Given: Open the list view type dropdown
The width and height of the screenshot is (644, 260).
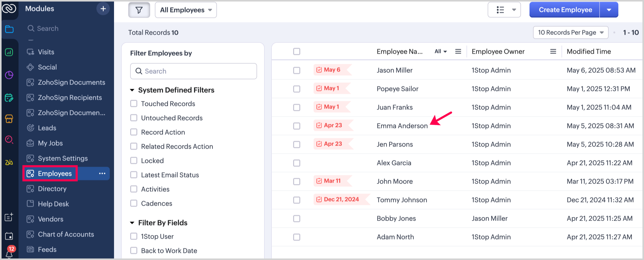Looking at the screenshot, I should click(504, 10).
